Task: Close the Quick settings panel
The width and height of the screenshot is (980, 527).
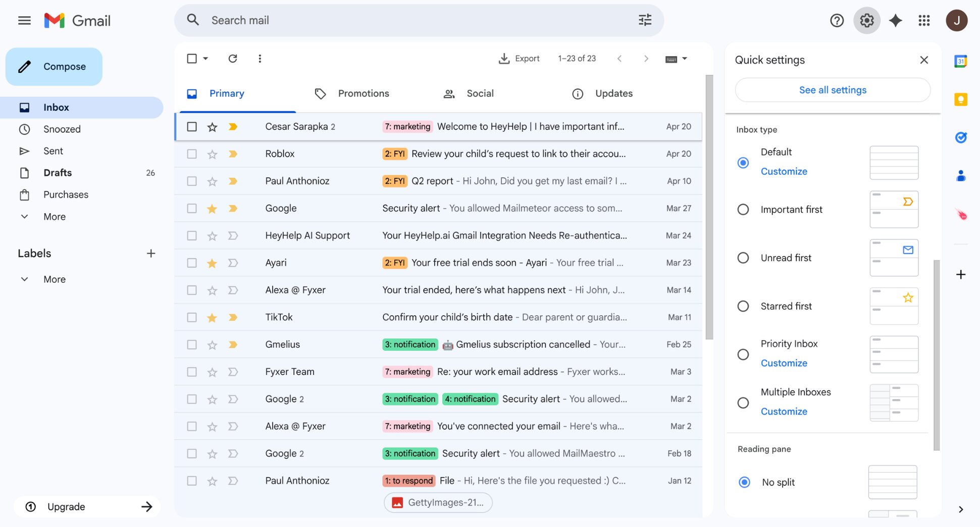Action: (x=924, y=60)
